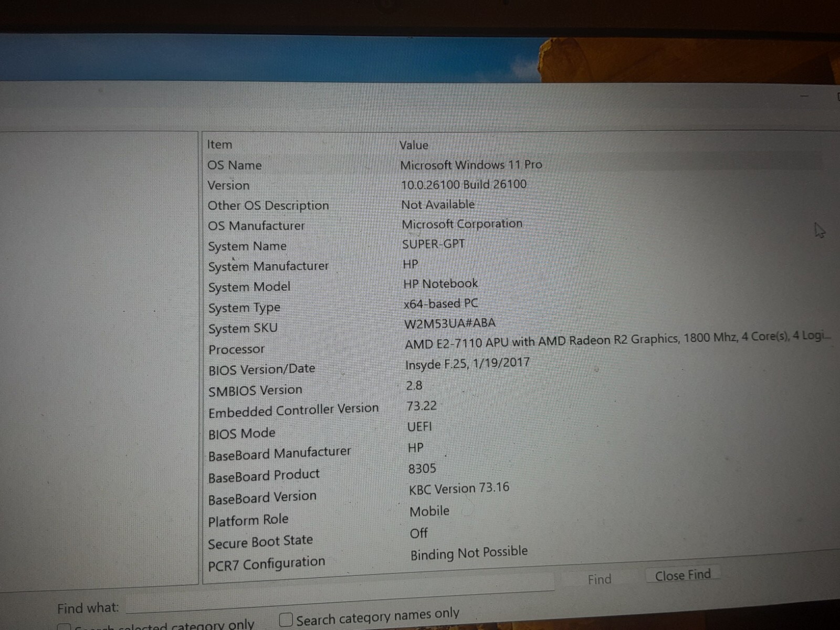Click the Value column header
This screenshot has height=630, width=840.
(414, 145)
